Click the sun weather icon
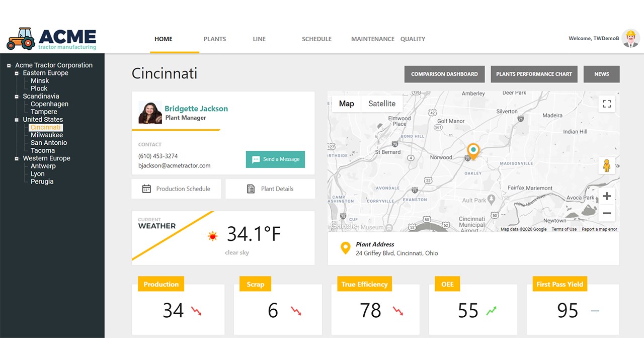Screen dimensions: 644x362 click(x=213, y=236)
